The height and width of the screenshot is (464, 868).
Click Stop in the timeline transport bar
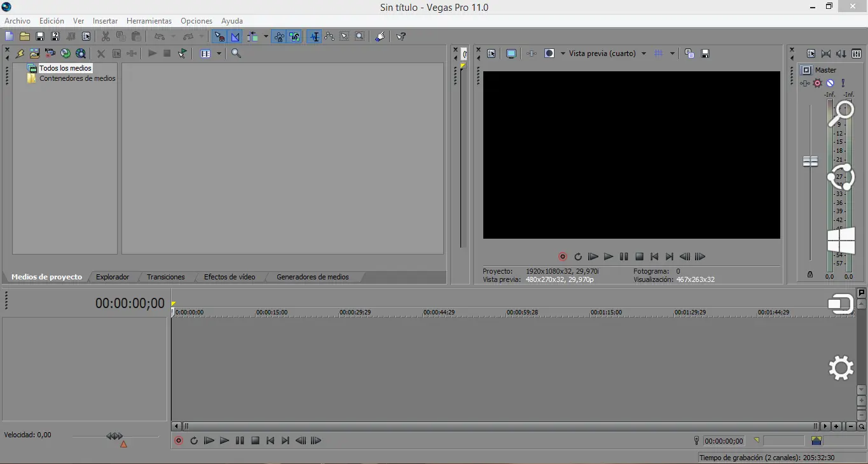click(255, 440)
